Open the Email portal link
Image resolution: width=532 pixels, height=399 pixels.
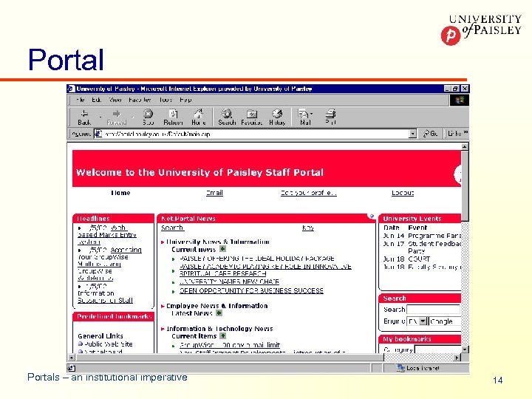214,193
